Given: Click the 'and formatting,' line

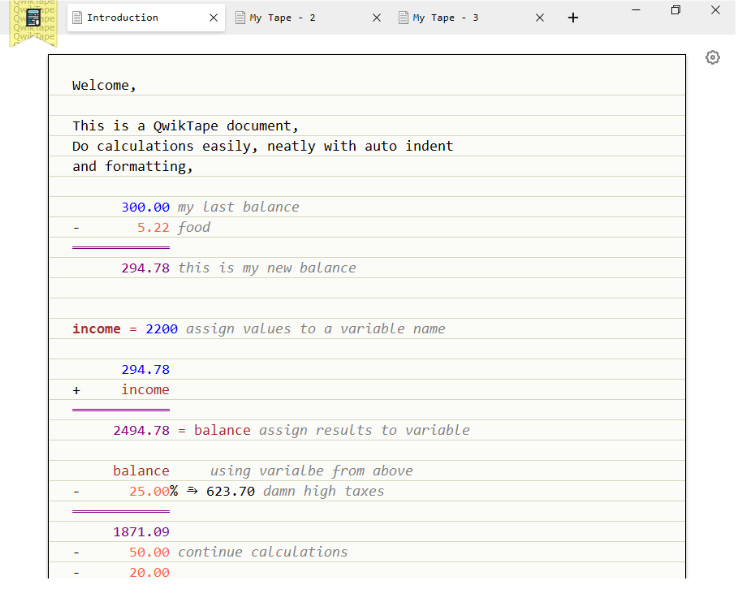Looking at the screenshot, I should click(x=133, y=167).
